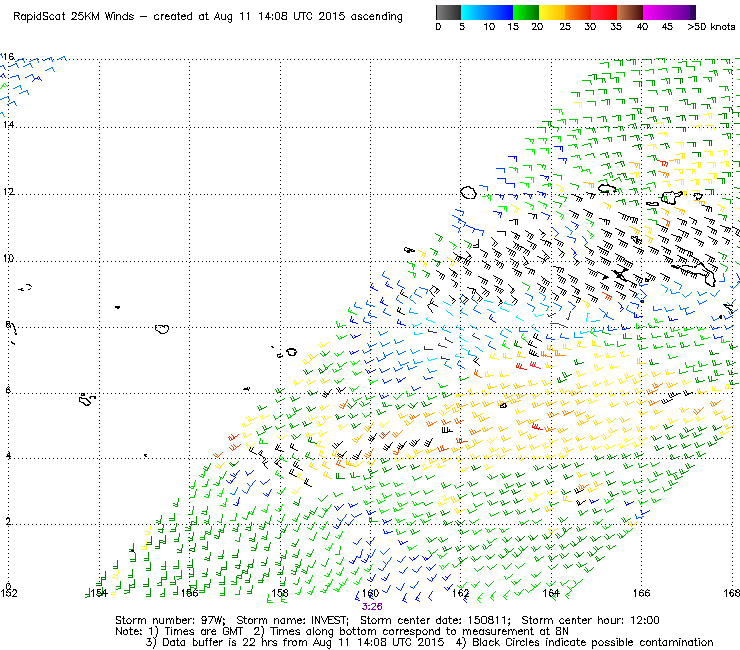Select the red 30-35 knots legend segment

point(604,12)
